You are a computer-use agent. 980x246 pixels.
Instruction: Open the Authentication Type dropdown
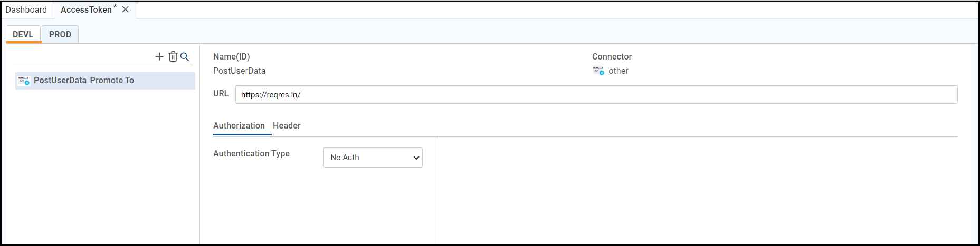click(373, 158)
